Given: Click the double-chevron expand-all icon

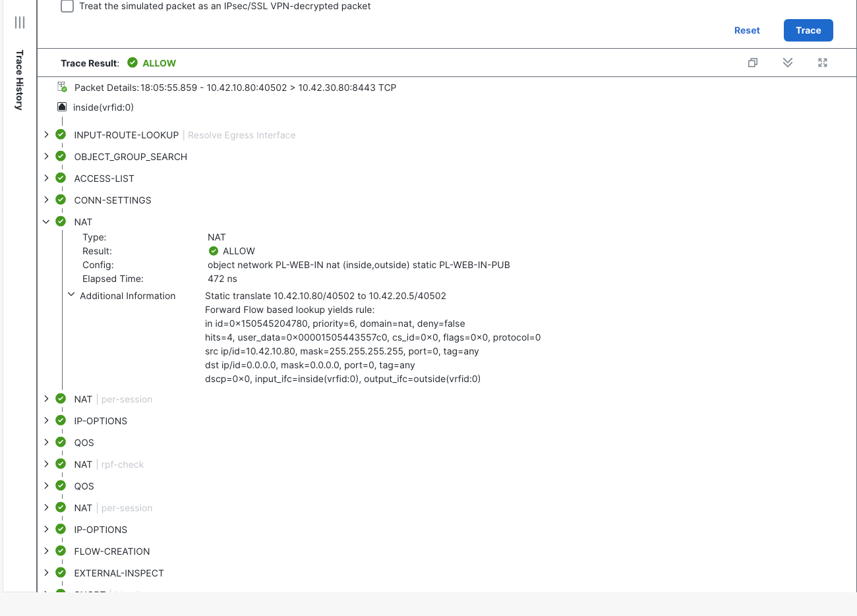Looking at the screenshot, I should pos(788,63).
